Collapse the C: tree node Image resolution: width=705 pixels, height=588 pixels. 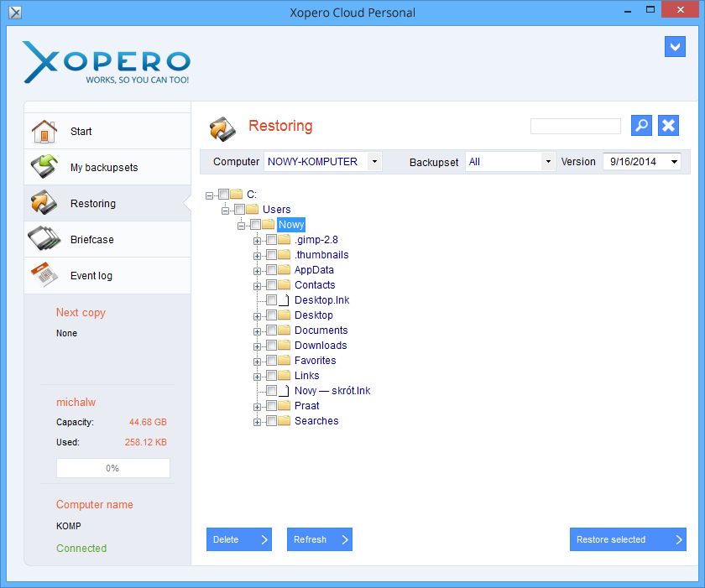coord(209,195)
